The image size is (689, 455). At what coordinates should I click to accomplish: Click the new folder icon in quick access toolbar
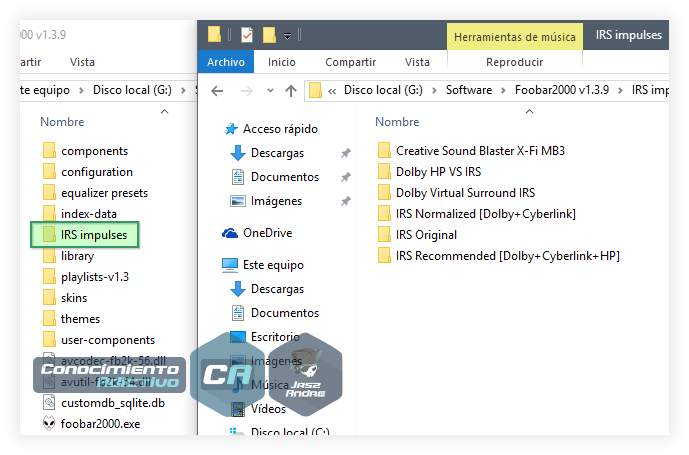click(269, 35)
